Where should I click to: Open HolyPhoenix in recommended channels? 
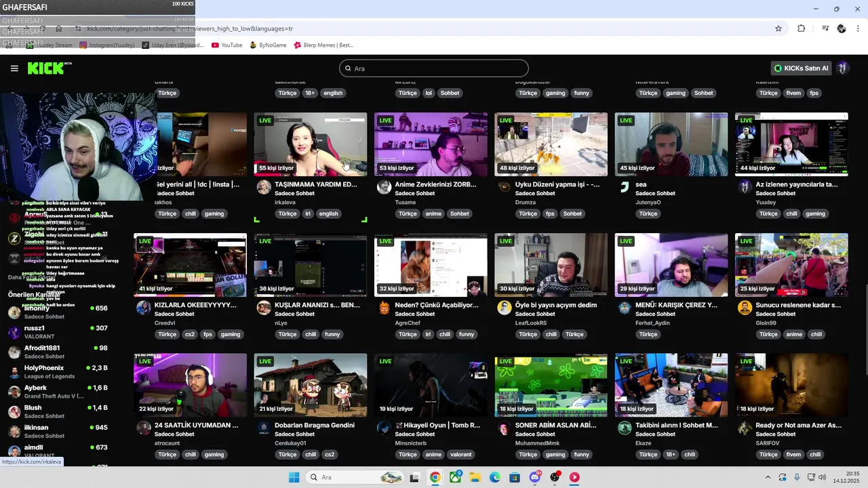point(58,371)
